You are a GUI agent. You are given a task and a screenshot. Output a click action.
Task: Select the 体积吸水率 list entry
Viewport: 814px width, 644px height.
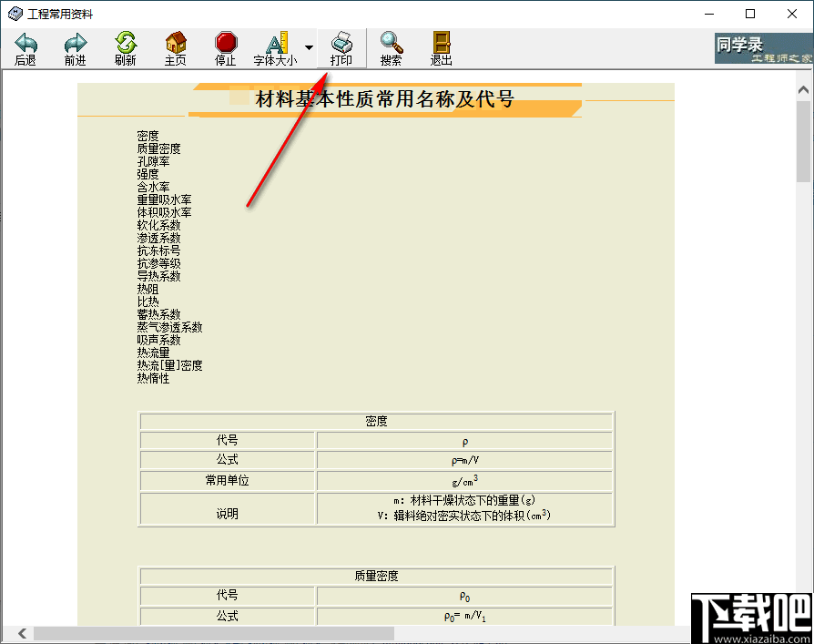164,212
